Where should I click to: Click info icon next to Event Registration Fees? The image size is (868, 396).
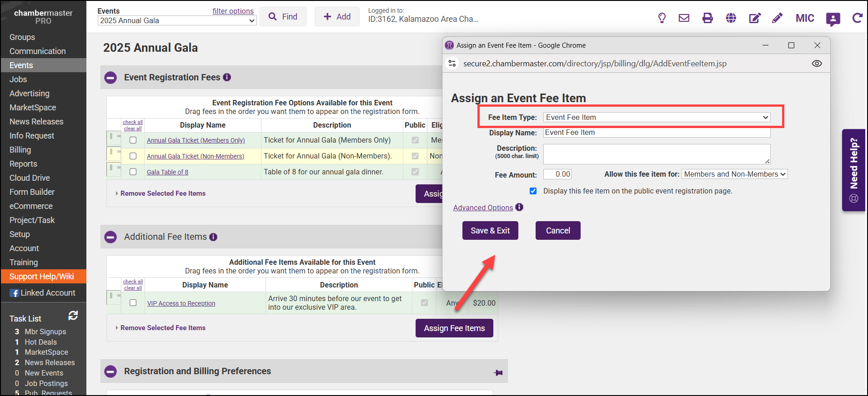227,77
